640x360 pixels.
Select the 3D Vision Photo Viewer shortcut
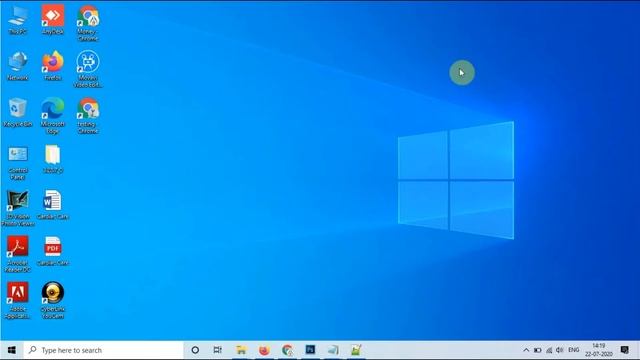18,208
